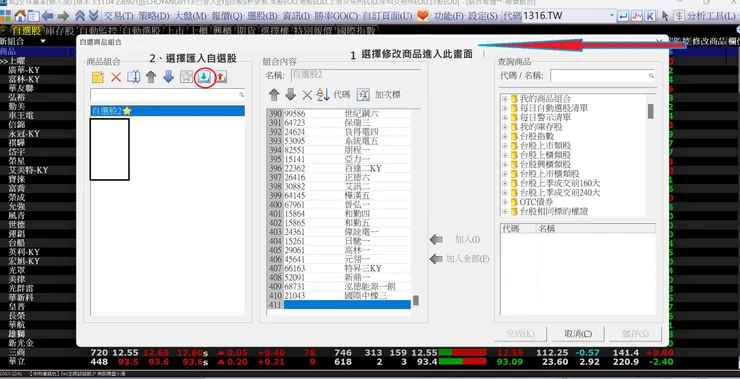Select the 台股上季成交前160大 folder

pos(559,183)
